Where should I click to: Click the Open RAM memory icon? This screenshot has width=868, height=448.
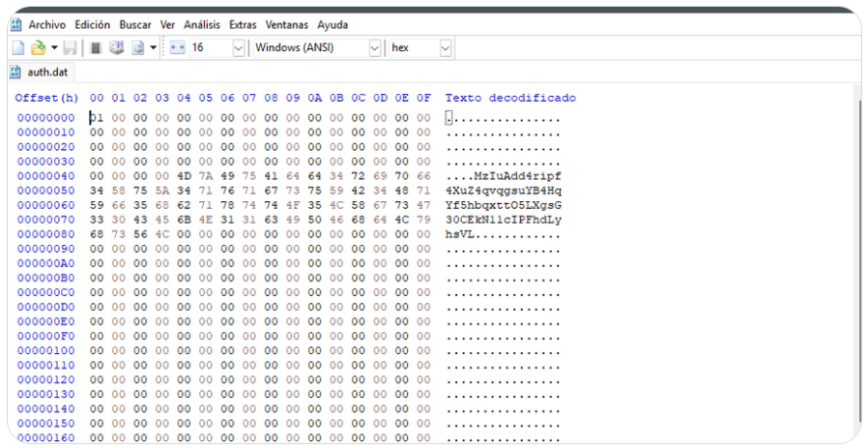click(97, 47)
